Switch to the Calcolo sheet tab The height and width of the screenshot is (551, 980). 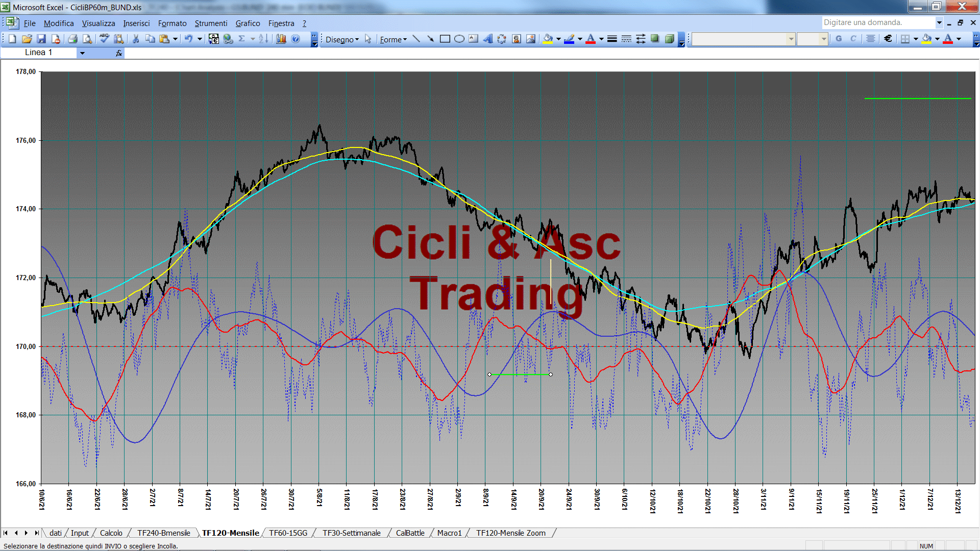click(111, 533)
